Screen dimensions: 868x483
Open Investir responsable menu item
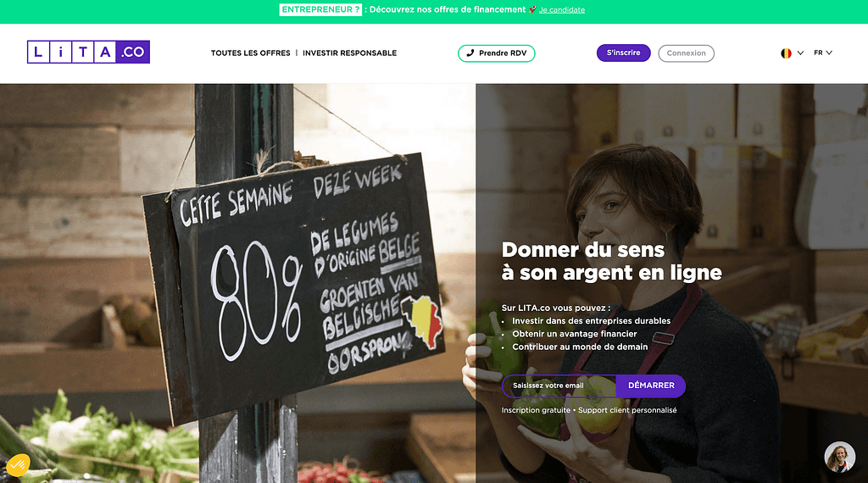coord(349,53)
